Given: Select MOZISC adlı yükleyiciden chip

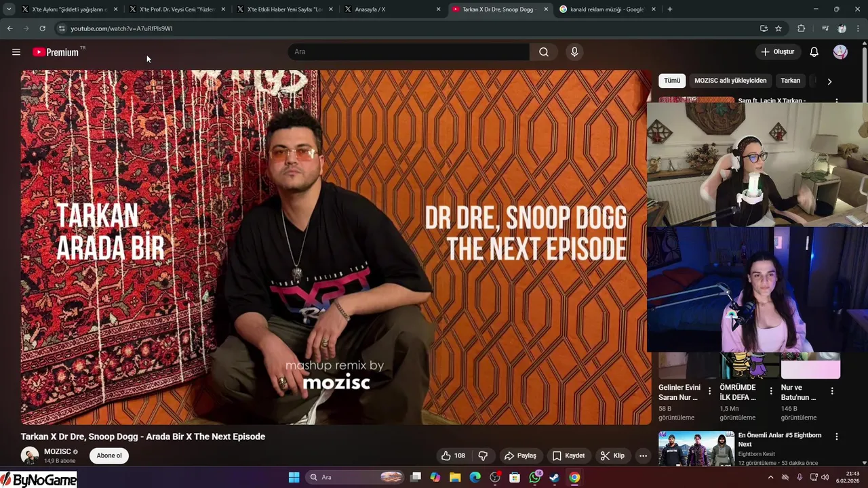Looking at the screenshot, I should point(730,81).
